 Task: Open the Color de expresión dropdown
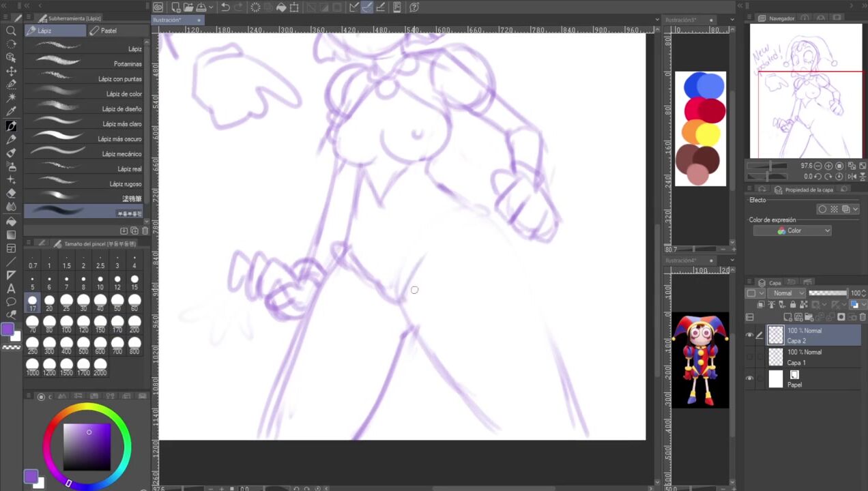point(792,231)
